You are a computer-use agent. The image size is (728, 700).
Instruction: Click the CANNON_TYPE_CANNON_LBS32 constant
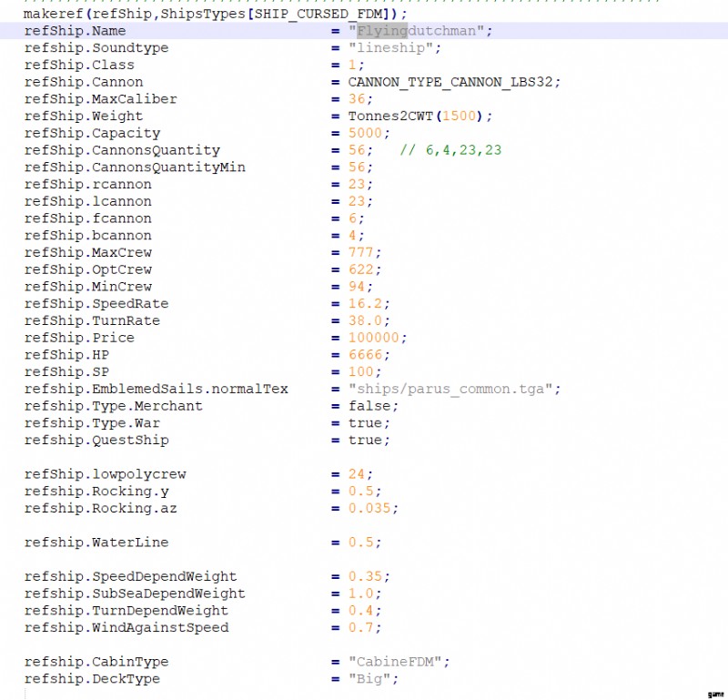(452, 82)
